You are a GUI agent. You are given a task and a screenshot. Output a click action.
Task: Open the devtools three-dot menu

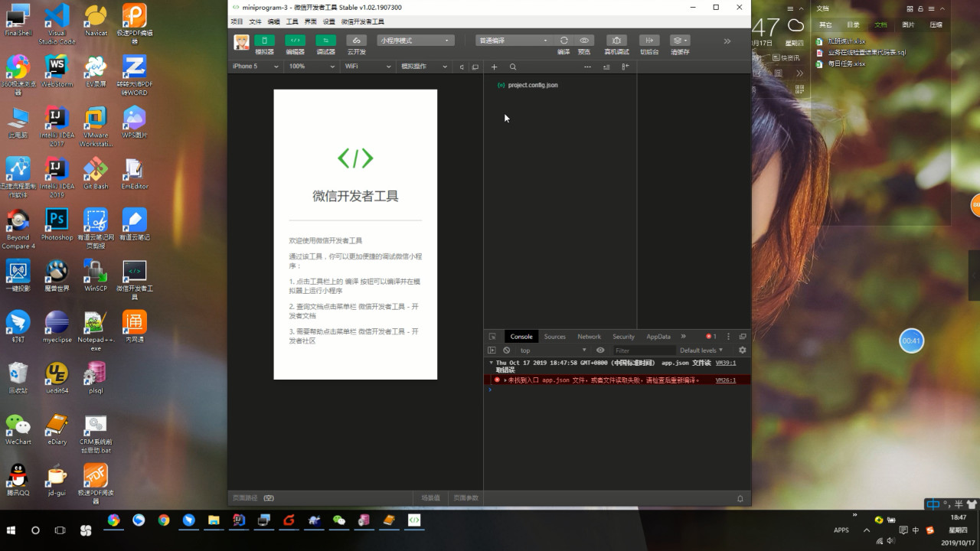[728, 337]
